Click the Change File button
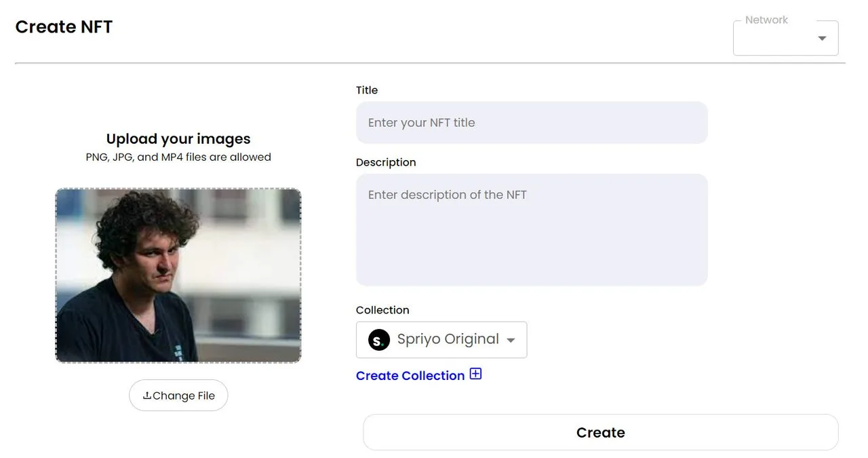Image resolution: width=868 pixels, height=458 pixels. tap(178, 396)
